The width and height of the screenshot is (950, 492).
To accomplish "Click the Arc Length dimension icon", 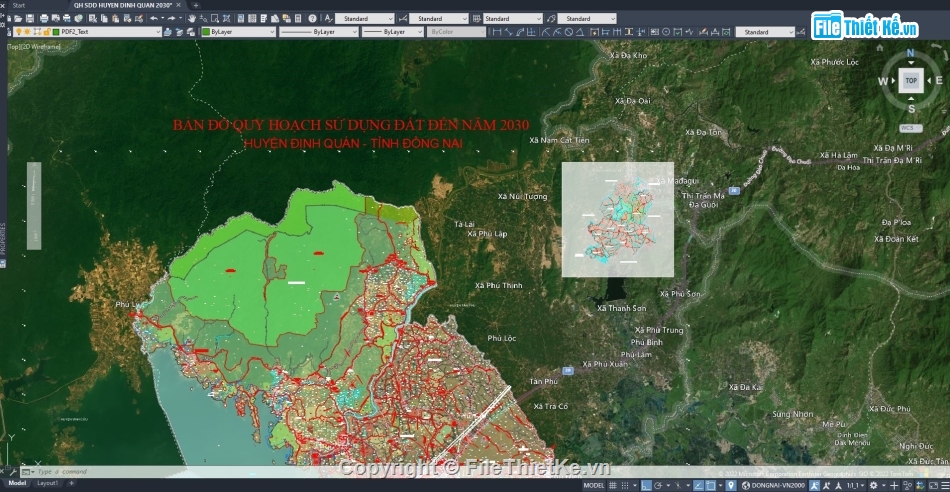I will pos(520,32).
